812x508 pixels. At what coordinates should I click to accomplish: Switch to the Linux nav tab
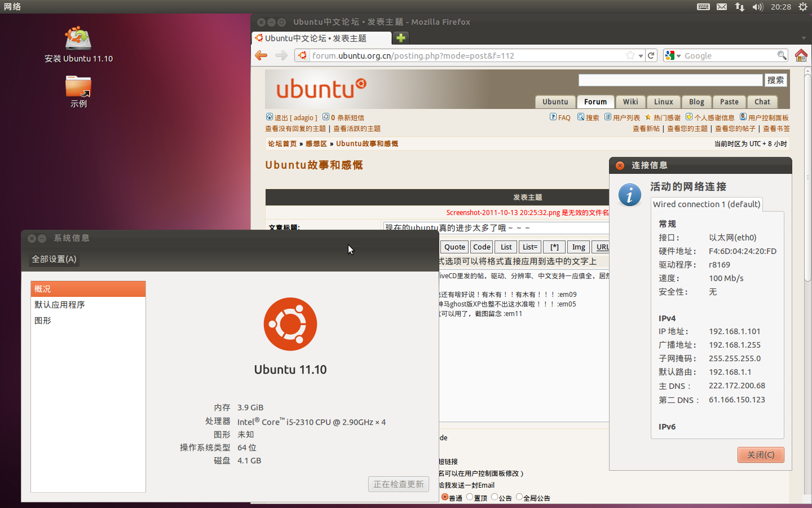pyautogui.click(x=664, y=102)
